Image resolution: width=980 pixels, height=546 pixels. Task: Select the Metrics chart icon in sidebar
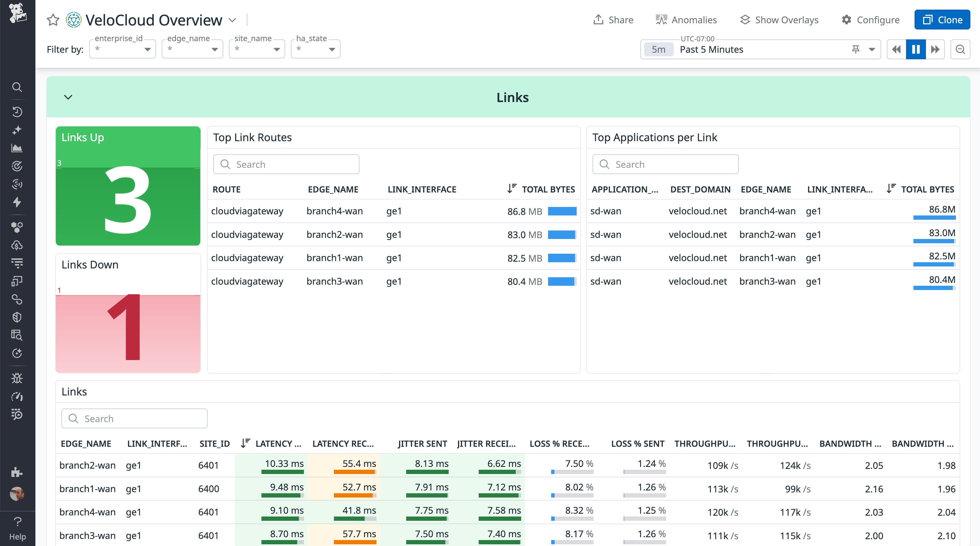pos(17,148)
